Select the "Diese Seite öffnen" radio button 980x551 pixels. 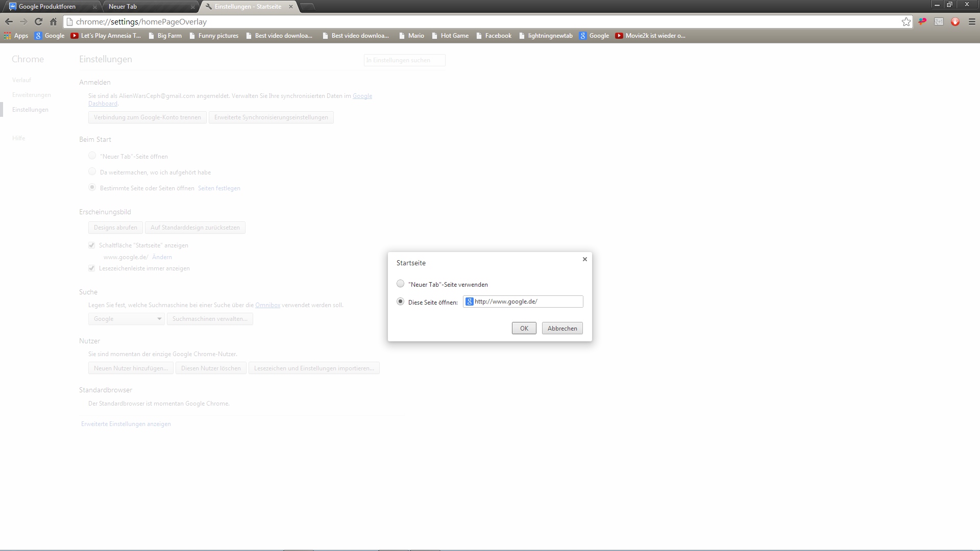(x=401, y=302)
